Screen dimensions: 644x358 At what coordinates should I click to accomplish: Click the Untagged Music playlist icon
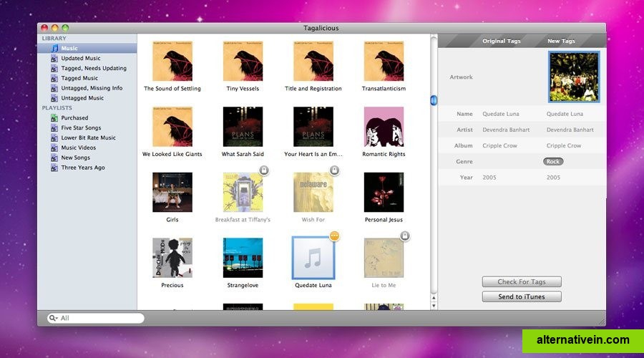pyautogui.click(x=54, y=98)
